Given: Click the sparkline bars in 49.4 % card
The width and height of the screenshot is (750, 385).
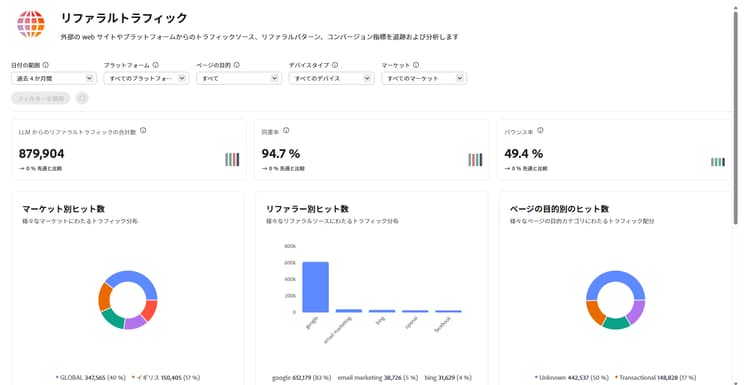Looking at the screenshot, I should [718, 162].
